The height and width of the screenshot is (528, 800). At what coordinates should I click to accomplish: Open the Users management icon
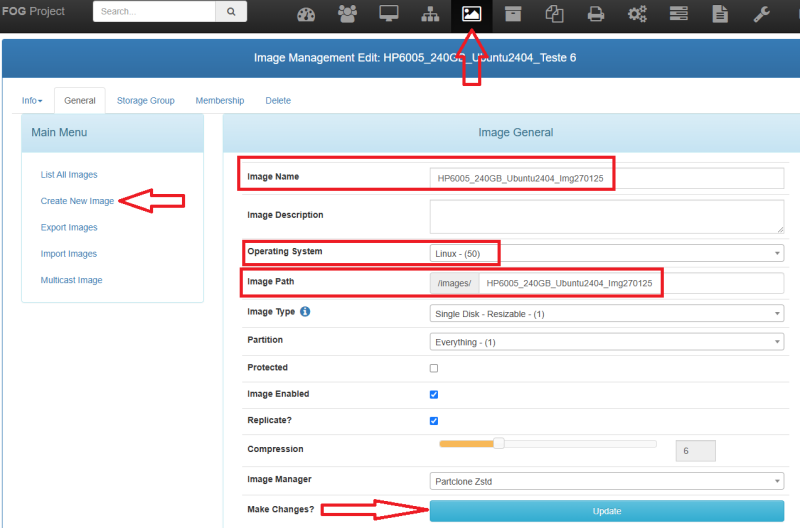(347, 14)
